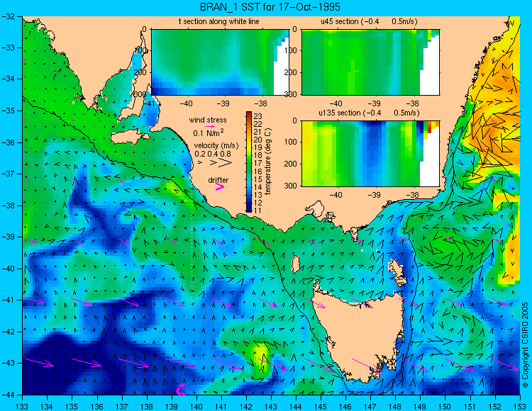
Task: Click the dotted white section line
Action: [x=192, y=244]
